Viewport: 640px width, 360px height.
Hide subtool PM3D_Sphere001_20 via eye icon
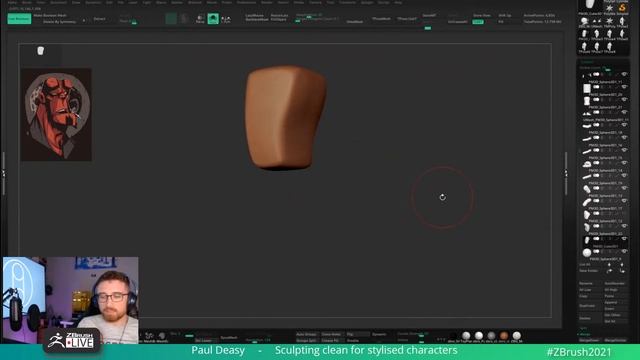tap(624, 87)
